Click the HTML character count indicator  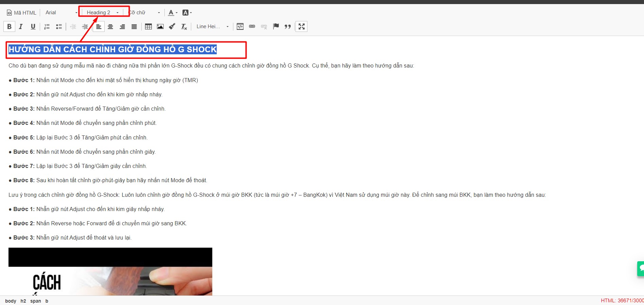click(622, 301)
